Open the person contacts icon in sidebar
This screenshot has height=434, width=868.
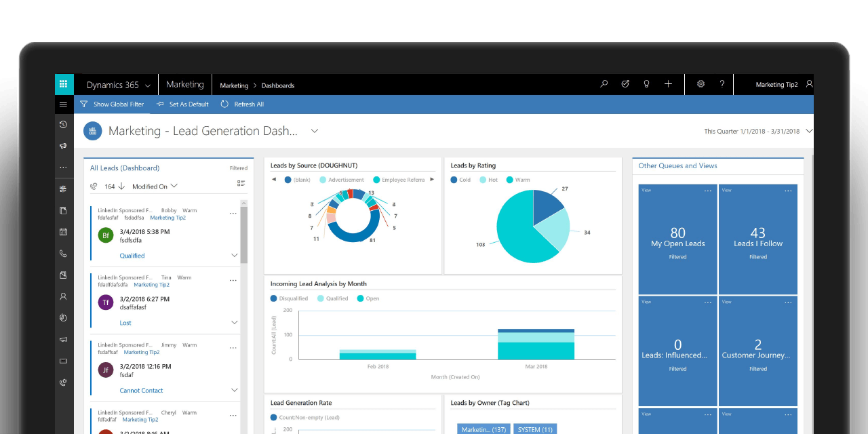click(x=64, y=296)
